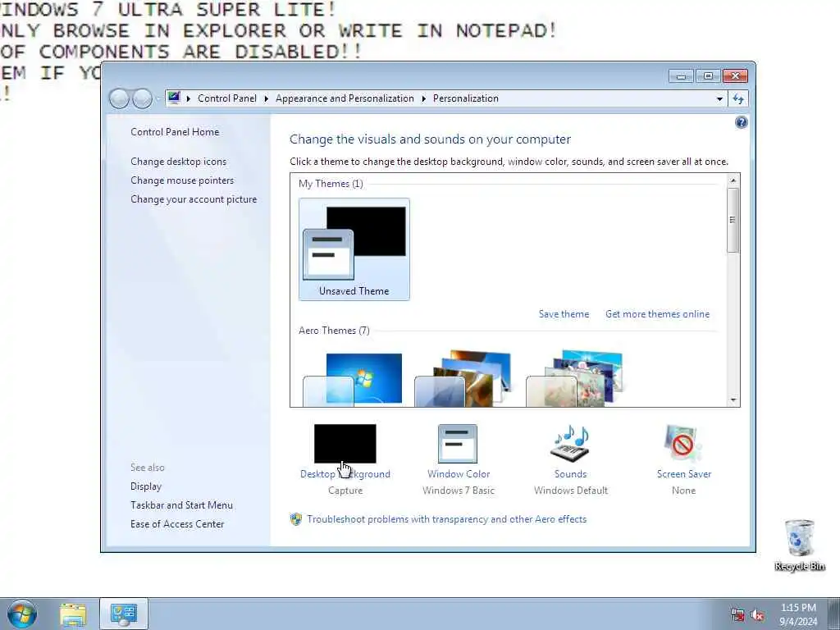The height and width of the screenshot is (630, 840).
Task: Expand the arrow after Appearance and Personalization breadcrumb
Action: (x=423, y=98)
